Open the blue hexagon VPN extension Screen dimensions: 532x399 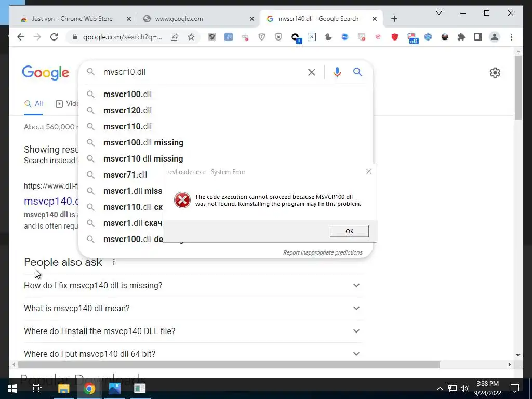(x=428, y=37)
